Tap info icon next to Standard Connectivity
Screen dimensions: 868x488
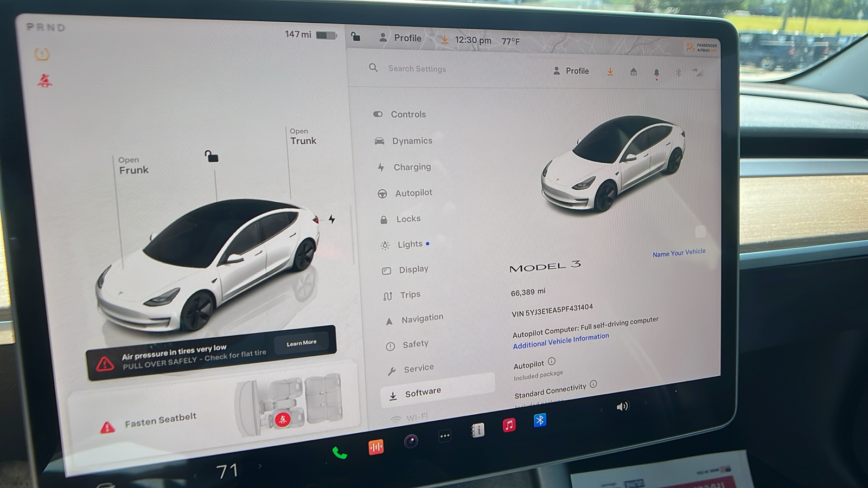[593, 384]
